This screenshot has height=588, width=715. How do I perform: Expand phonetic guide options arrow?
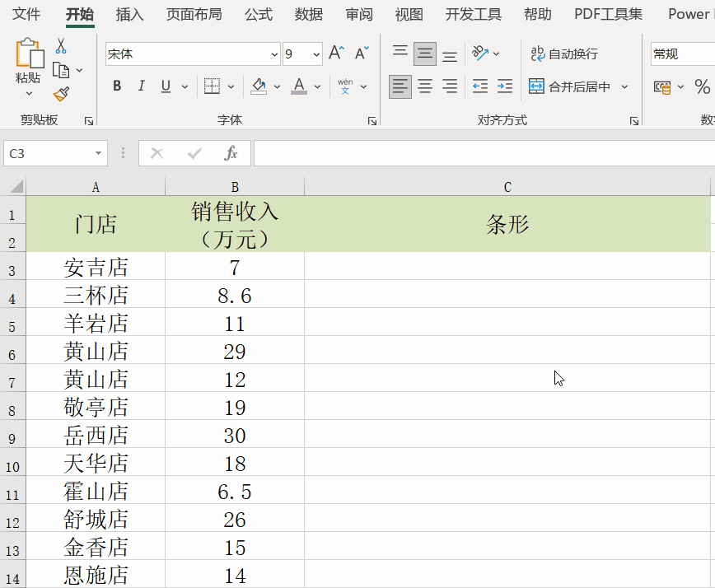tap(363, 86)
